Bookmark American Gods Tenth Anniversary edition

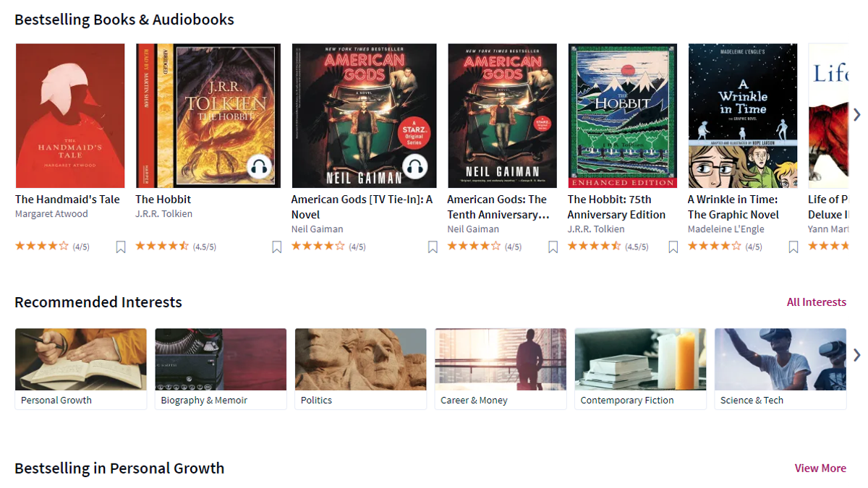tap(553, 247)
